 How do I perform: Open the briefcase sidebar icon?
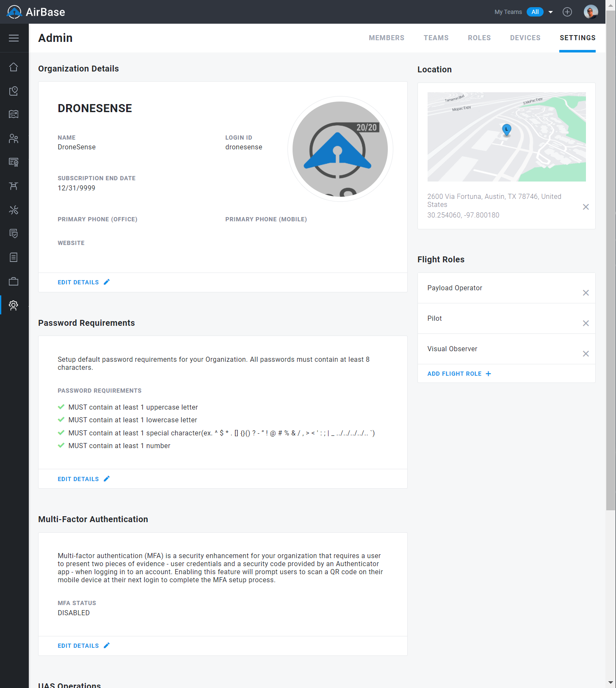pyautogui.click(x=14, y=281)
